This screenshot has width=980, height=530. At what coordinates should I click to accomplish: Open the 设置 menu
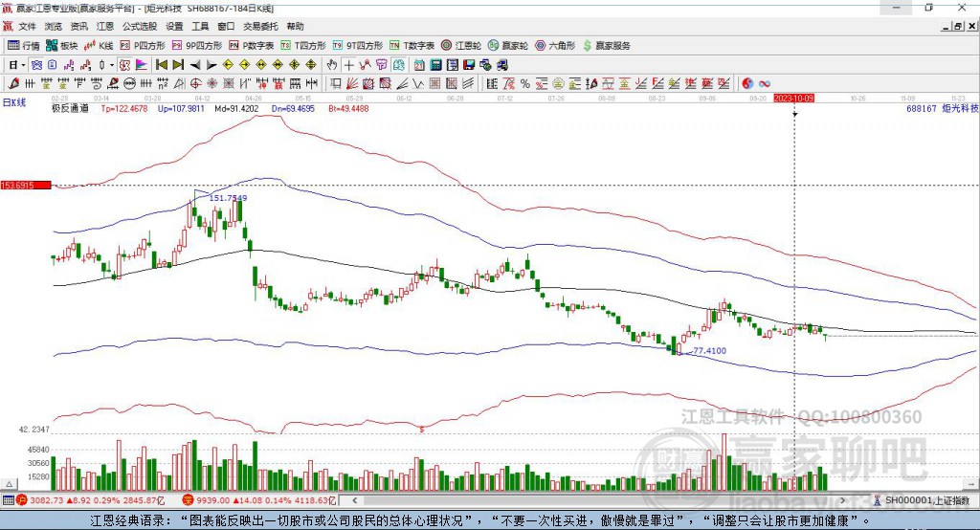[x=174, y=26]
